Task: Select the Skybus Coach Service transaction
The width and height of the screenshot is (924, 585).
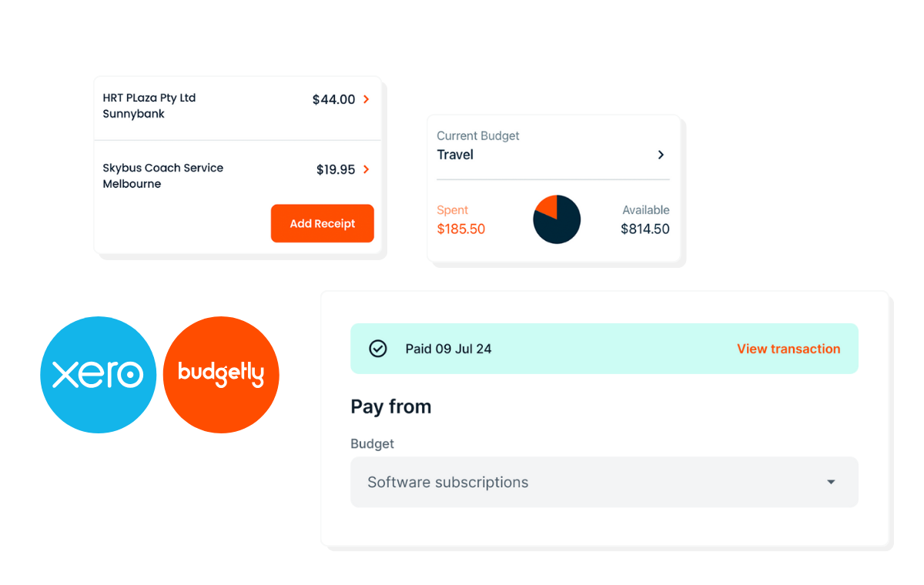Action: (238, 175)
